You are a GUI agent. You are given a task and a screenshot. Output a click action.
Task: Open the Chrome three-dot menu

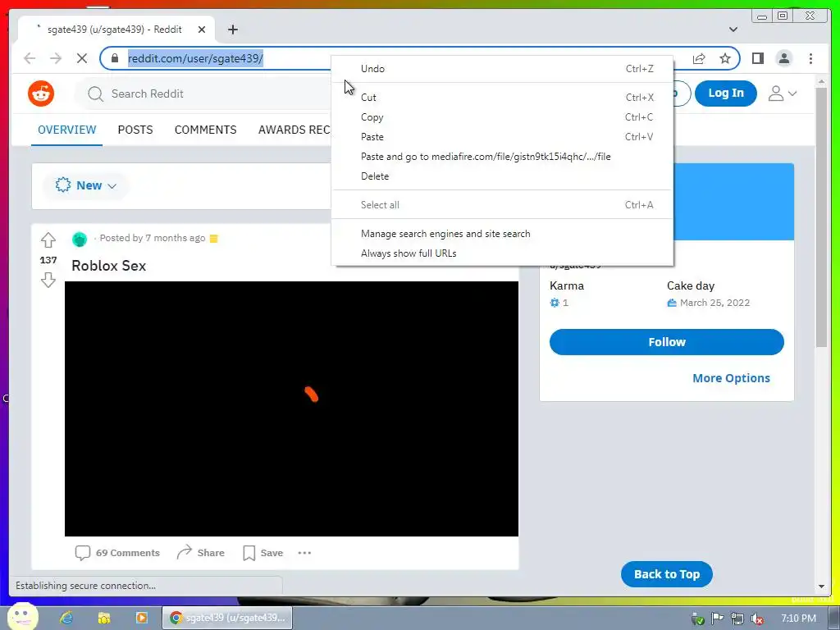pyautogui.click(x=810, y=58)
